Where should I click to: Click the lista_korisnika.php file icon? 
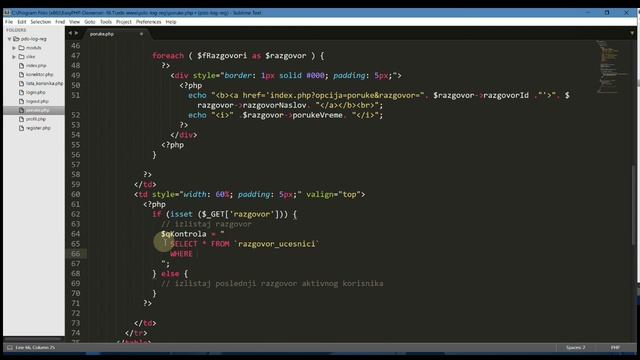tap(22, 84)
